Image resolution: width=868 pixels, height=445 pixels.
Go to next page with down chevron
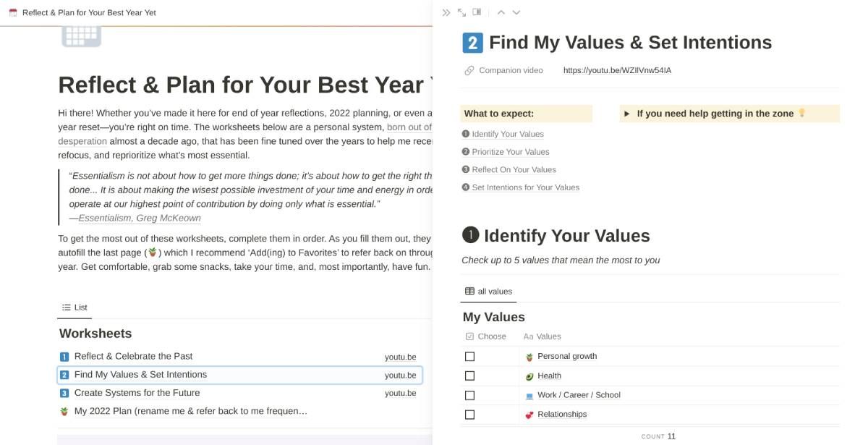coord(516,12)
